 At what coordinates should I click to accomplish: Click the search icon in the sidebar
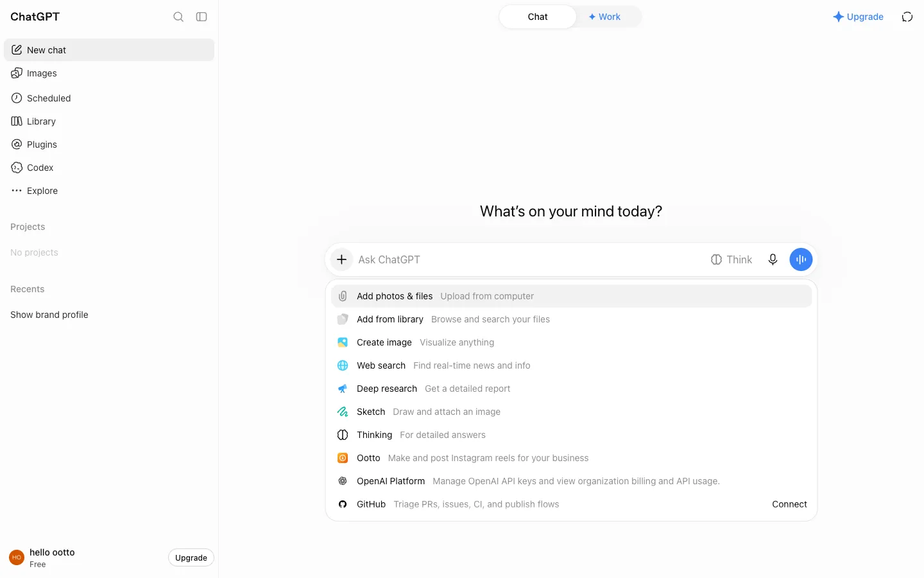[178, 17]
